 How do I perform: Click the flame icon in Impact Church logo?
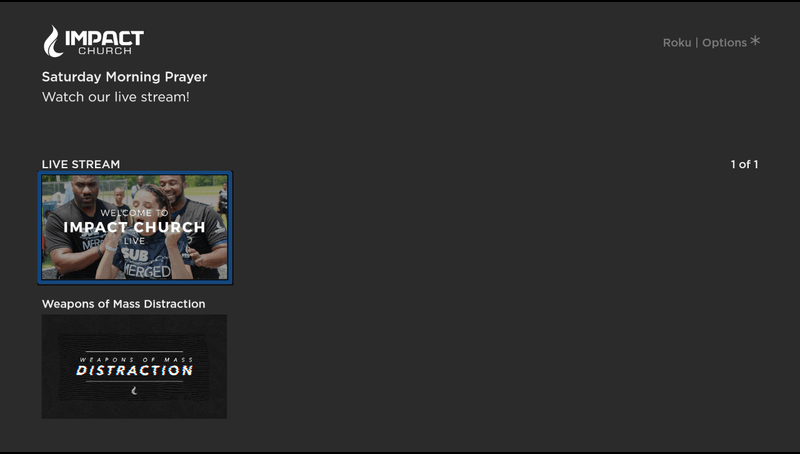pos(53,41)
